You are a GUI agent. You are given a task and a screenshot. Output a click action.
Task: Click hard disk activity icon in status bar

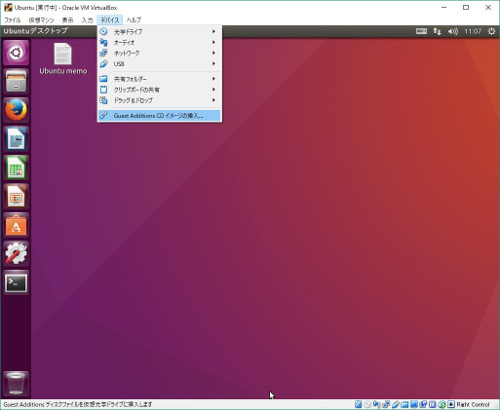point(358,404)
